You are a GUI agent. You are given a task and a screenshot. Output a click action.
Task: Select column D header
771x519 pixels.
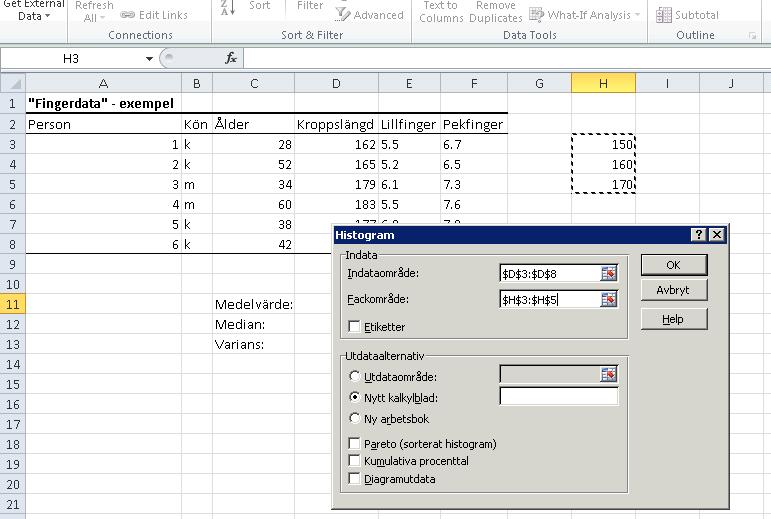(336, 83)
